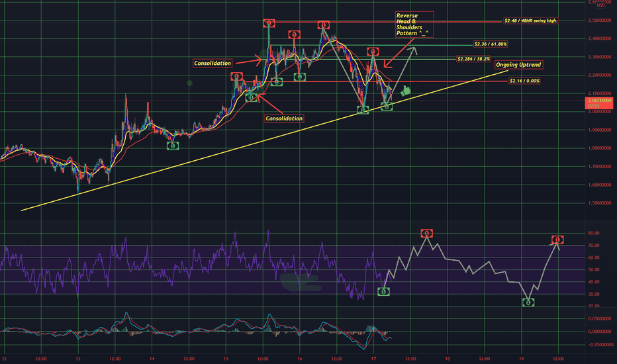Click the 2.50000000 price axis label

pyautogui.click(x=600, y=20)
